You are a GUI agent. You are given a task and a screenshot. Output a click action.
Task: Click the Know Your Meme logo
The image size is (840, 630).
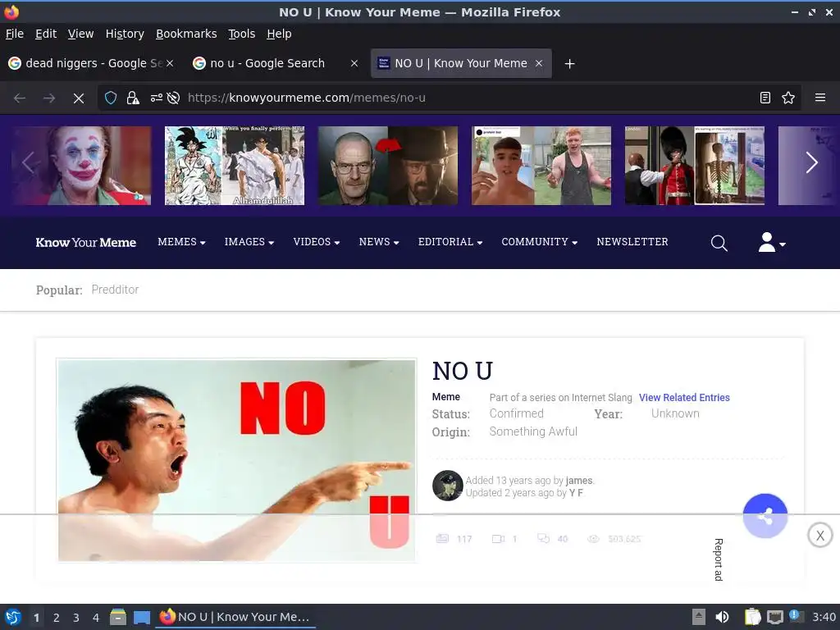coord(85,243)
